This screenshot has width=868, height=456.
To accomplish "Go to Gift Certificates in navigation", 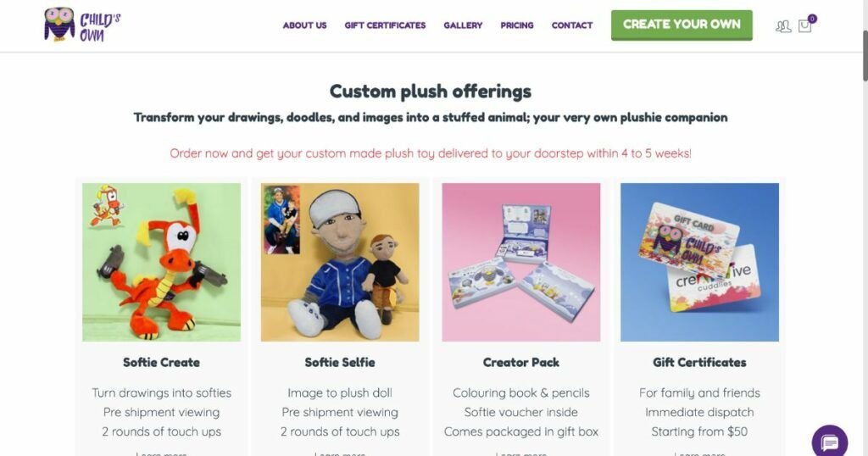I will click(385, 25).
